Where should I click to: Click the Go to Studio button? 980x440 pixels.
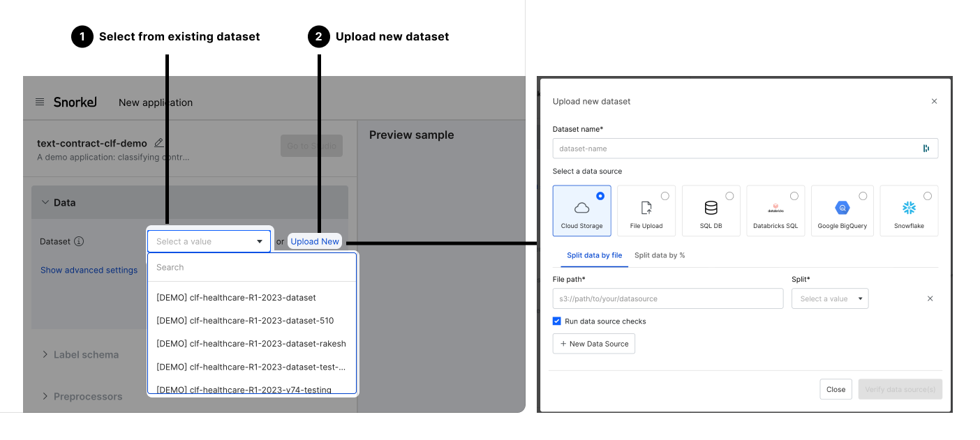point(311,146)
